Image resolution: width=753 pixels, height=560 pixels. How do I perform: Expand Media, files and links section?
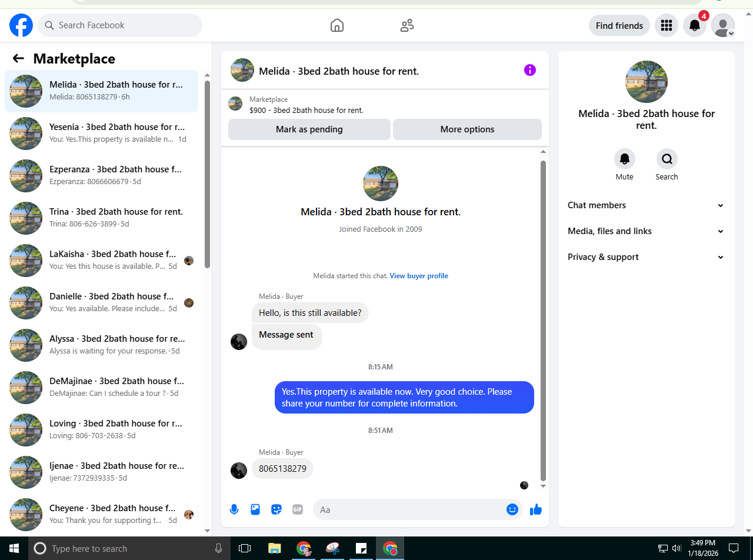tap(647, 231)
